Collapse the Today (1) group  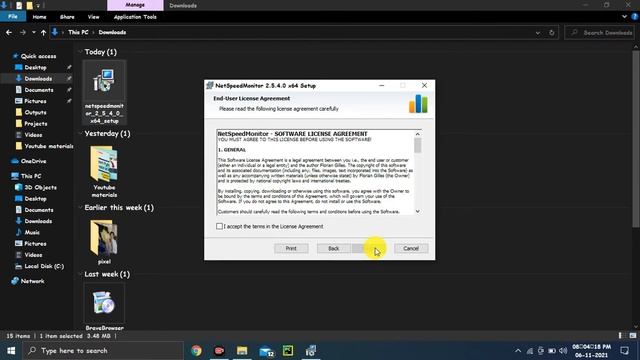tap(80, 52)
